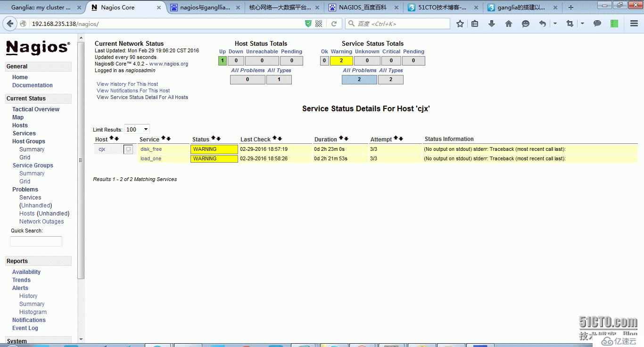644x347 pixels.
Task: Open Hosts link under Current Status
Action: coord(20,125)
